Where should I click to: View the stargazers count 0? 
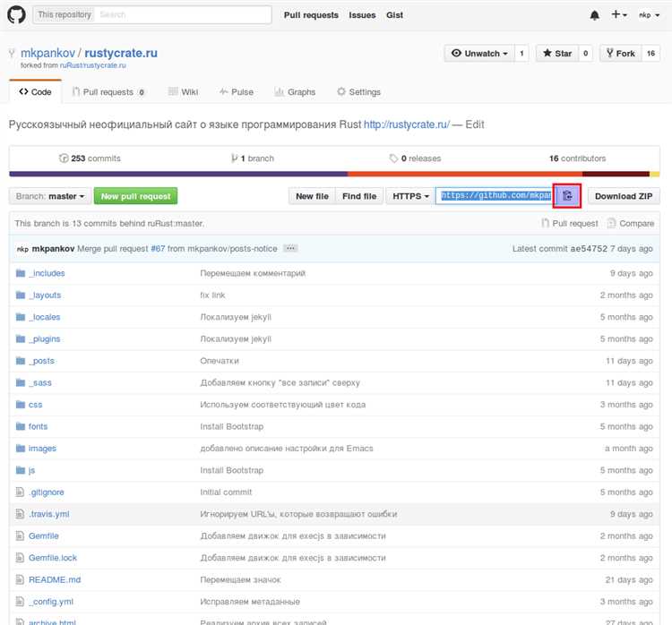point(585,53)
